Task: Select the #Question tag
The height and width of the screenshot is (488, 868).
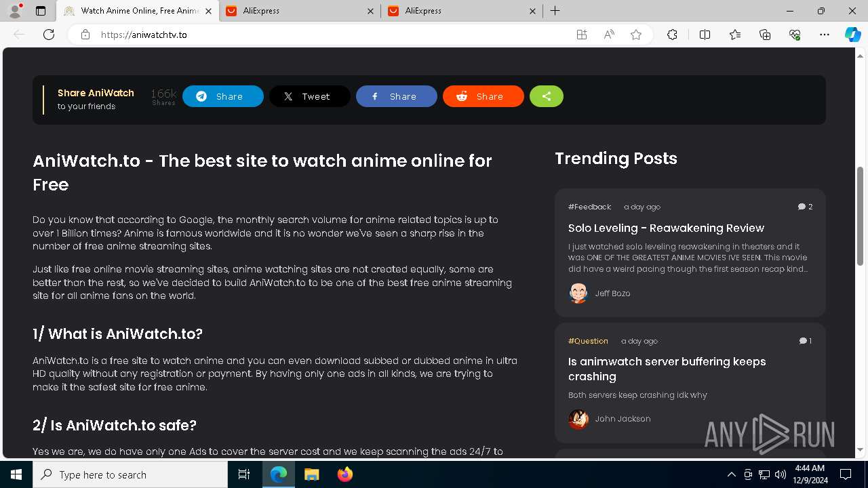Action: pyautogui.click(x=588, y=341)
